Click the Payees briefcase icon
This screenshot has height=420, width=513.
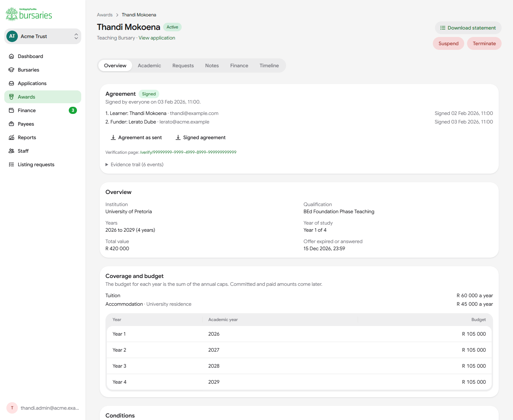click(11, 124)
